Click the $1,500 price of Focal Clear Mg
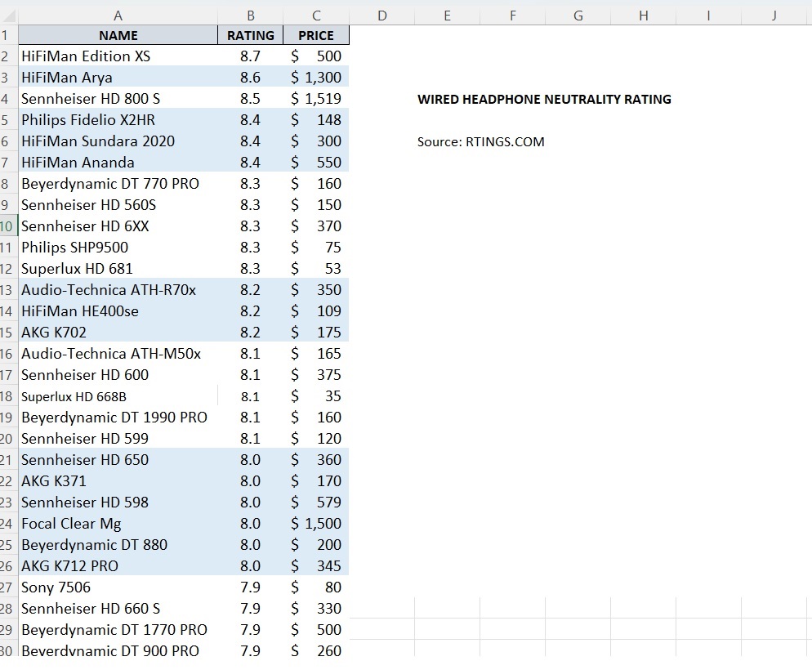812x670 pixels. (x=316, y=523)
